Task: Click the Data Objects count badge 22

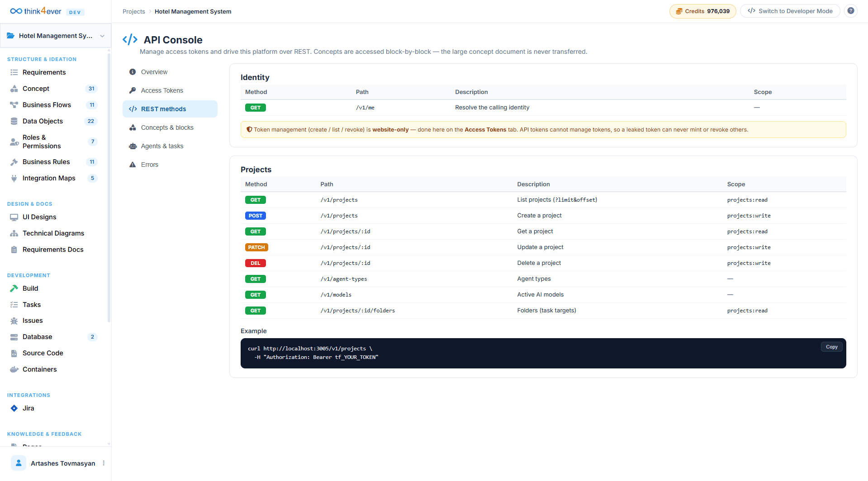Action: coord(91,121)
